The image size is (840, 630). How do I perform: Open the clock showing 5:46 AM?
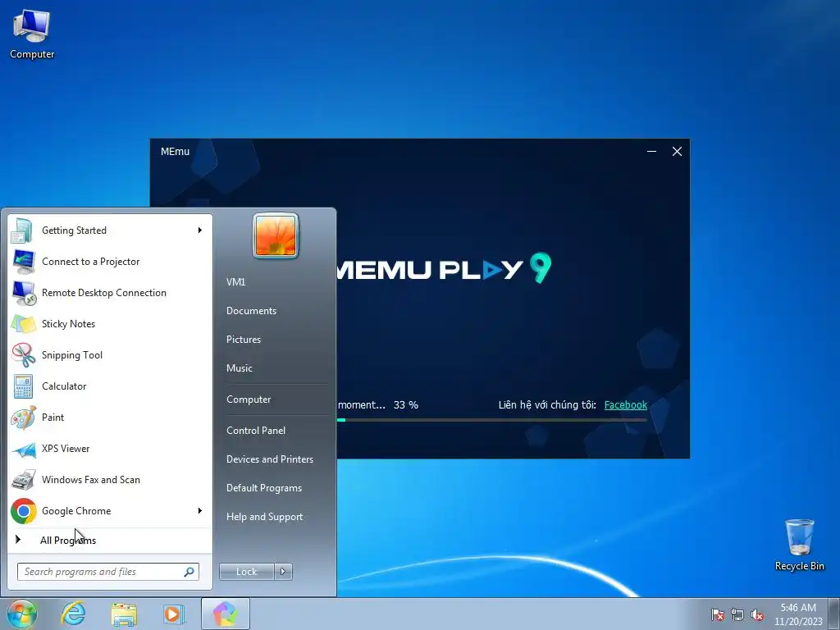tap(798, 614)
